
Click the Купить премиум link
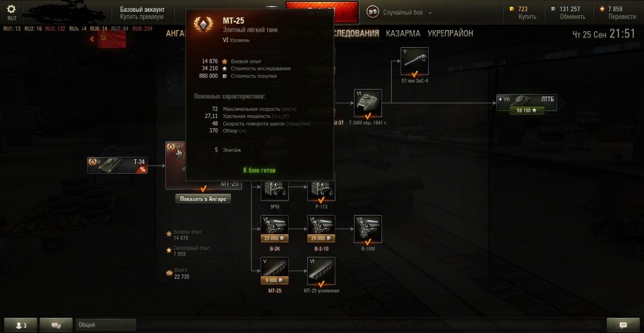(142, 17)
